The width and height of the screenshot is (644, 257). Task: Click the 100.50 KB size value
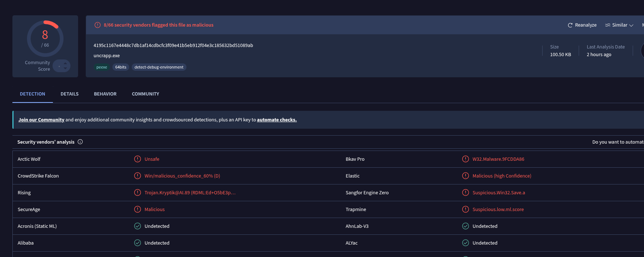point(560,55)
